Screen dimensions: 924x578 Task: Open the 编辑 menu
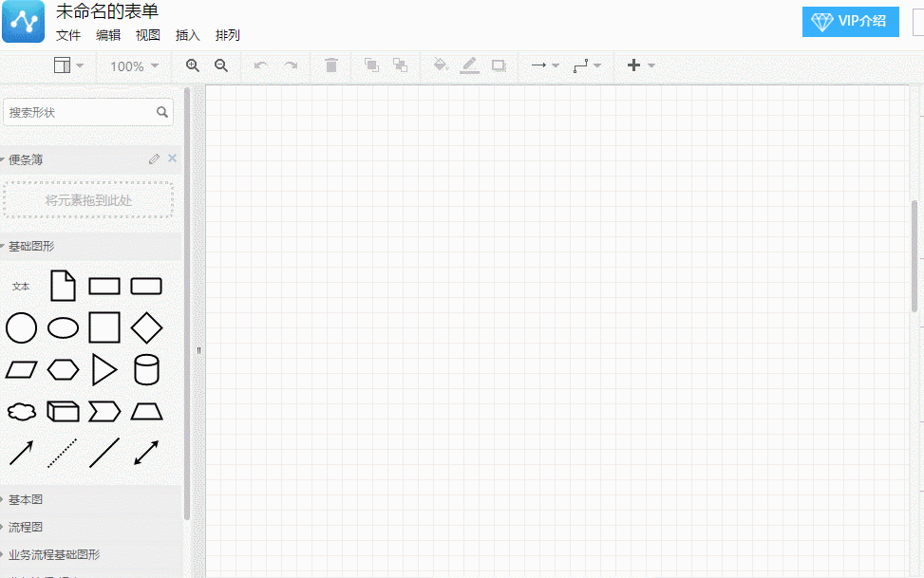[x=108, y=35]
